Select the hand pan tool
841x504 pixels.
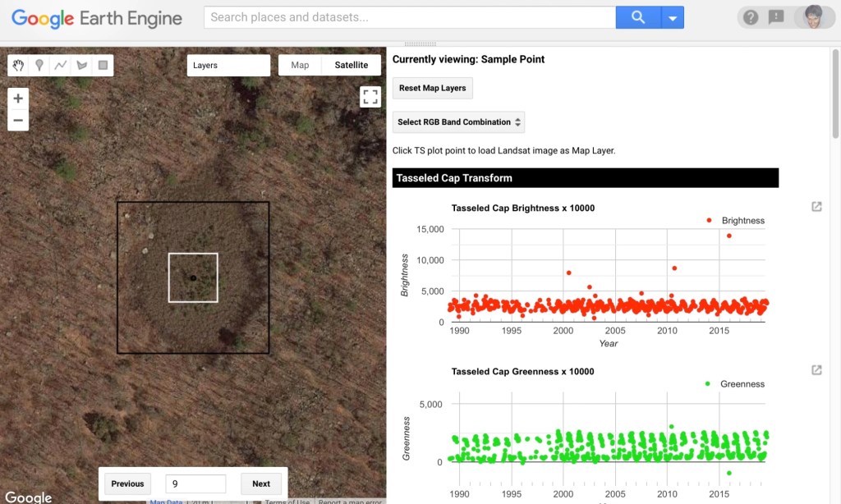pyautogui.click(x=18, y=66)
